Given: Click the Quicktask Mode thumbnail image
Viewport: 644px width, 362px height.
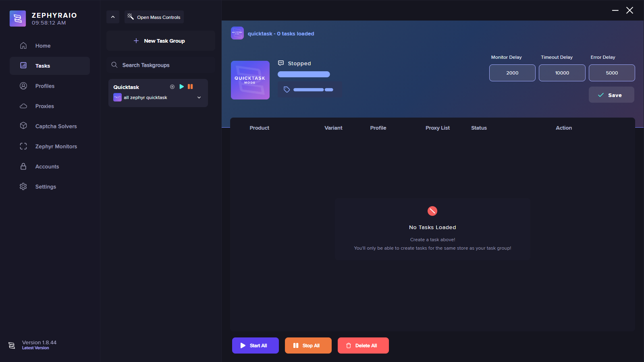Looking at the screenshot, I should [x=250, y=80].
